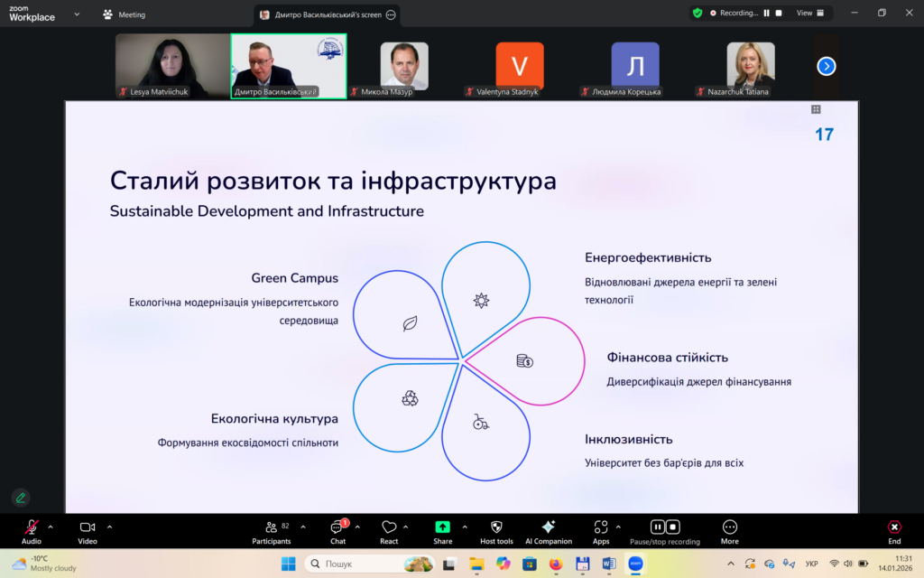Click the green Share screen icon
924x578 pixels.
[x=442, y=527]
